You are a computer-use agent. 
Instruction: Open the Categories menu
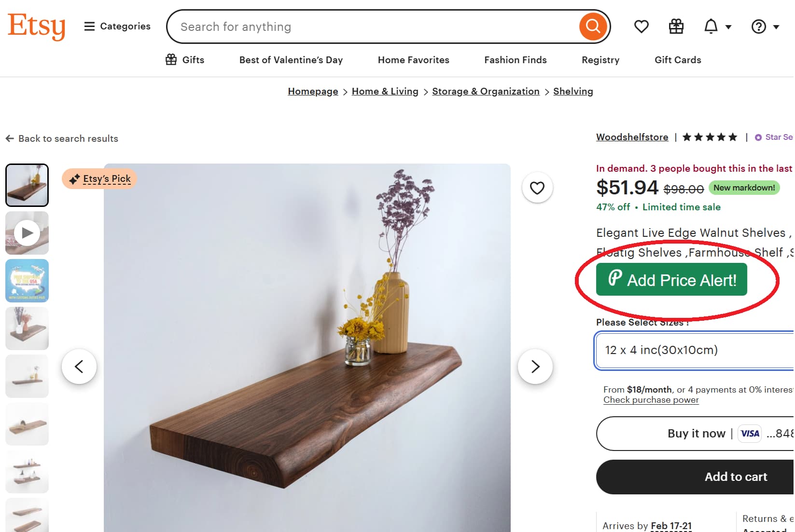tap(117, 26)
